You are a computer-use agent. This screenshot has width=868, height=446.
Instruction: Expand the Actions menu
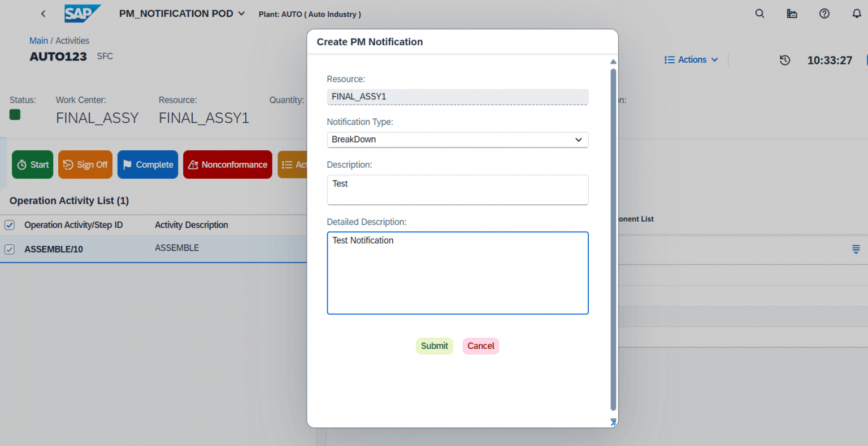click(x=691, y=59)
